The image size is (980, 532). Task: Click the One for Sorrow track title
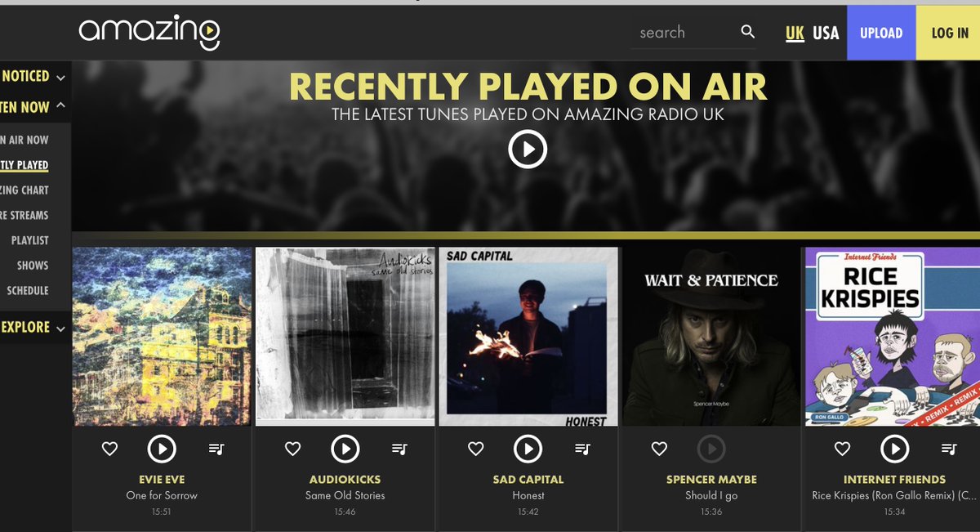pos(162,495)
